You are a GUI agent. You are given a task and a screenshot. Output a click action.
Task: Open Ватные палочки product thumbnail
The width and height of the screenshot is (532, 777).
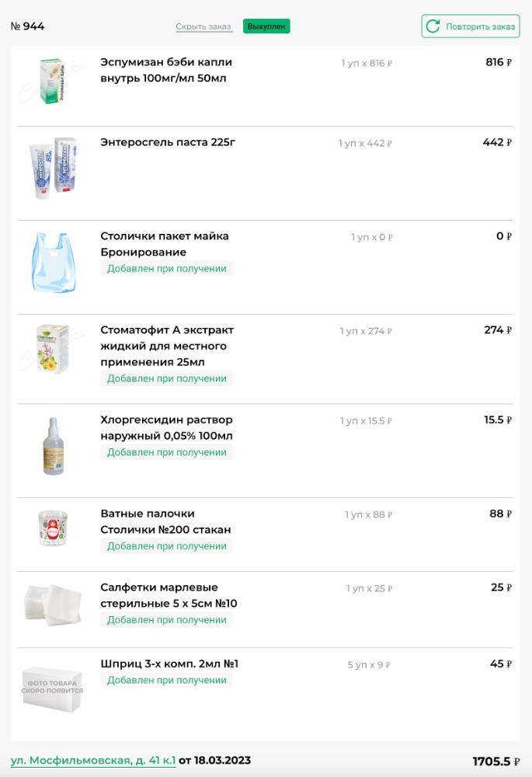coord(53,530)
